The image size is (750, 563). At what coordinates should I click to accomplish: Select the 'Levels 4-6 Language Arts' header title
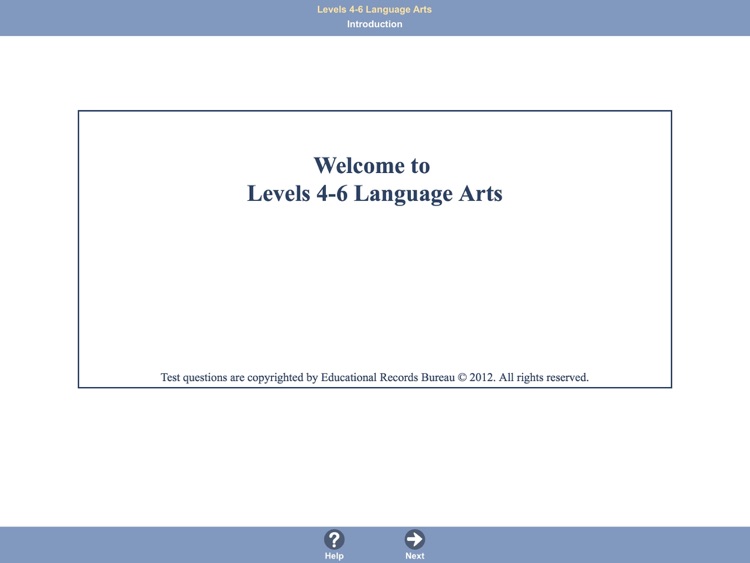375,10
